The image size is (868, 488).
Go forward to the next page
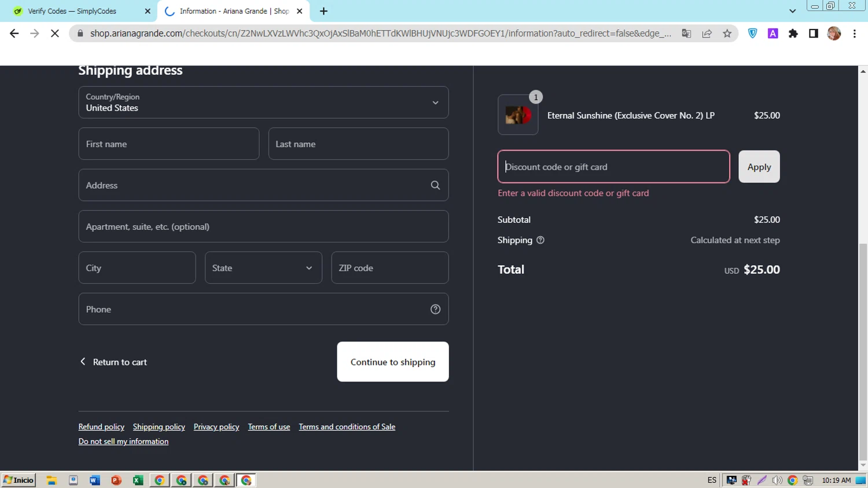[35, 34]
